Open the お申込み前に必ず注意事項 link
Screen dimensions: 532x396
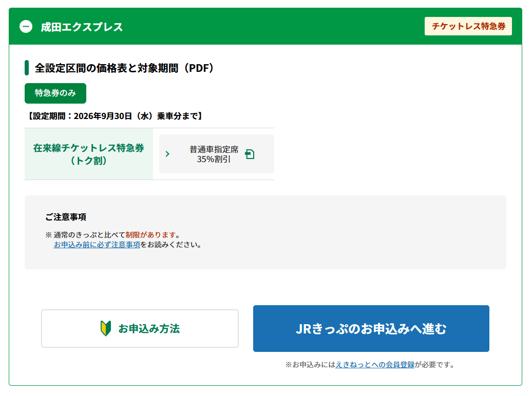coord(97,245)
